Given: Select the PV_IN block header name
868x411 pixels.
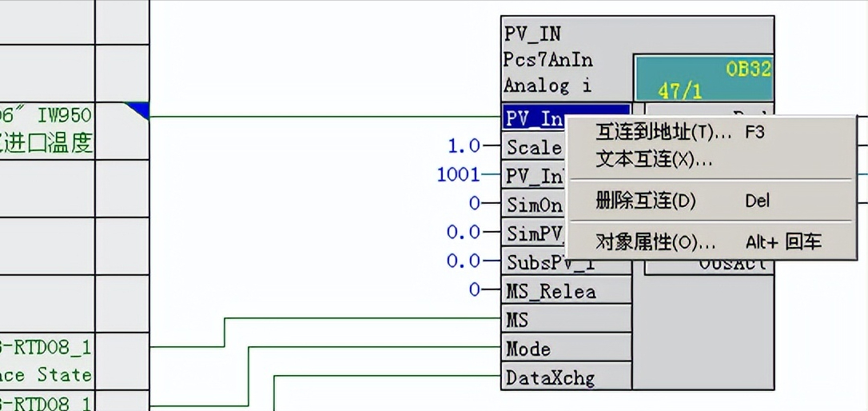Looking at the screenshot, I should pos(532,34).
